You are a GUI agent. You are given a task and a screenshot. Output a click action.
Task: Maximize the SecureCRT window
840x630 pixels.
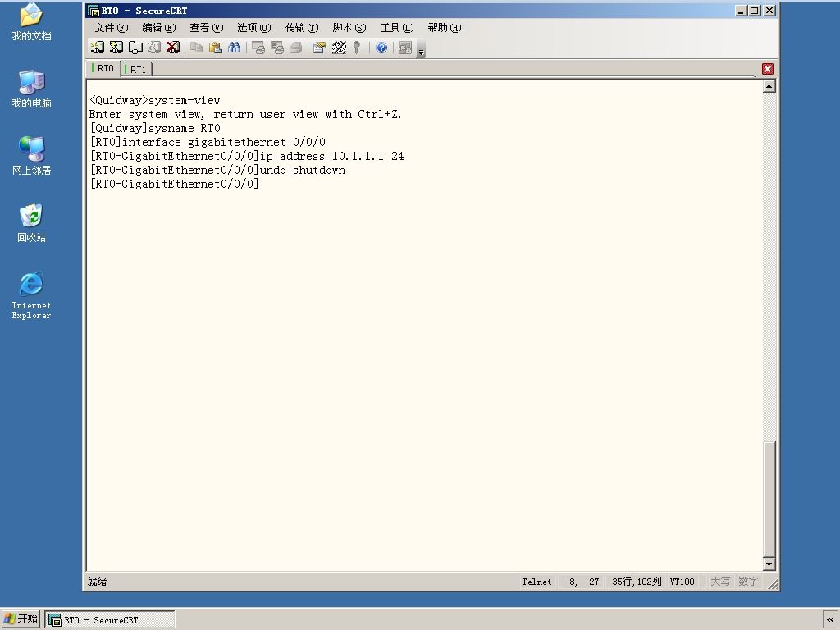(x=755, y=10)
